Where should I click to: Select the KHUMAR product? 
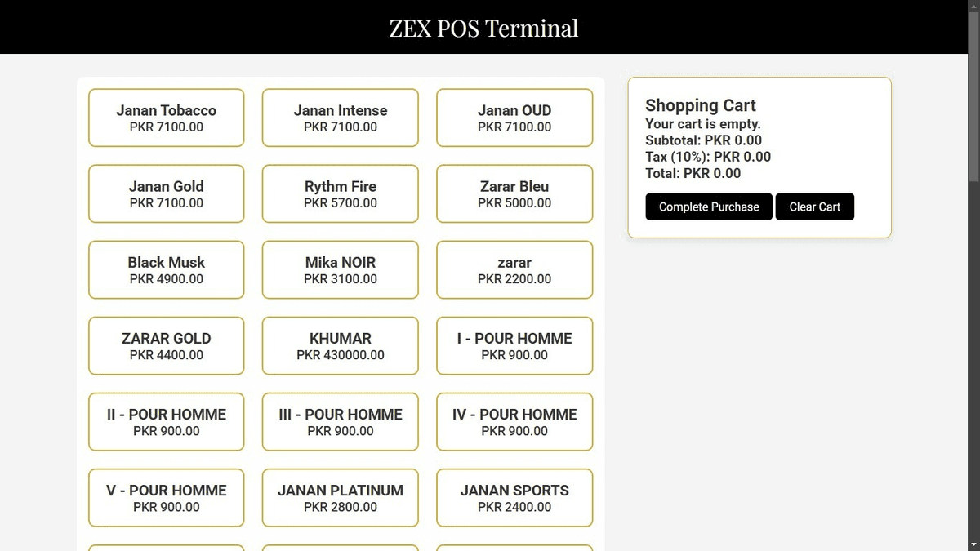pos(340,345)
